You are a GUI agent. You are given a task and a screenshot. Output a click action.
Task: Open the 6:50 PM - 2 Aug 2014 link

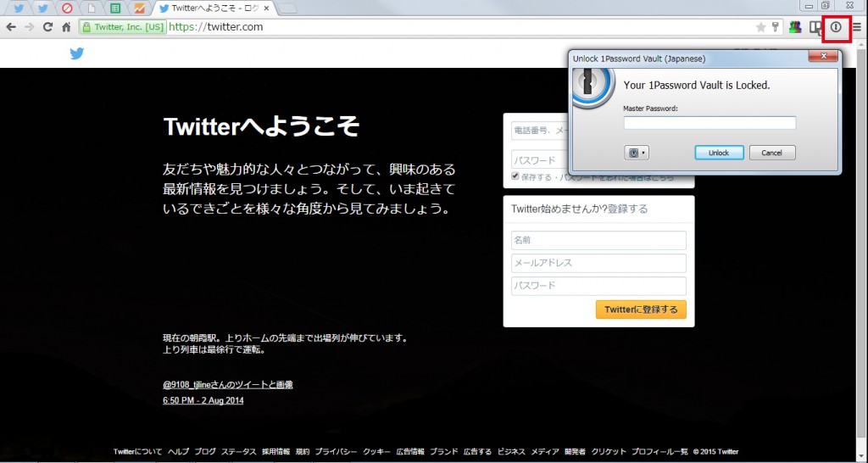tap(203, 400)
